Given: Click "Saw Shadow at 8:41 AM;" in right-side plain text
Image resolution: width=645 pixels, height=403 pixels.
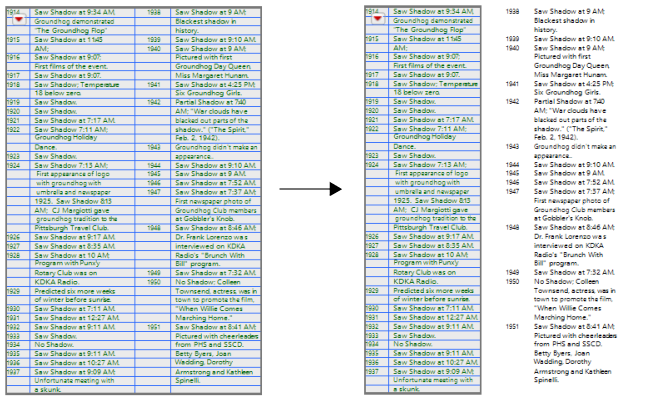Looking at the screenshot, I should coord(574,327).
